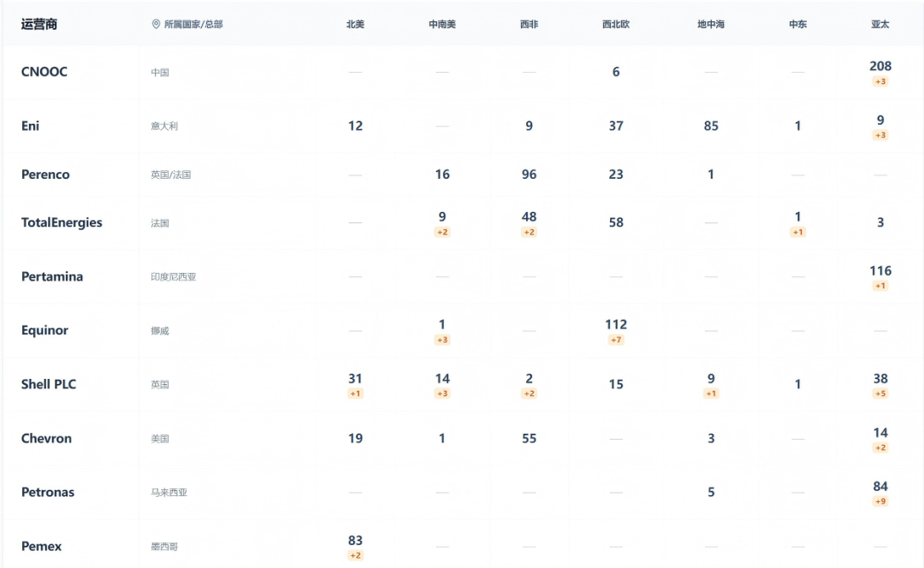Select the 北美 column header
This screenshot has height=568, width=924.
pyautogui.click(x=355, y=25)
